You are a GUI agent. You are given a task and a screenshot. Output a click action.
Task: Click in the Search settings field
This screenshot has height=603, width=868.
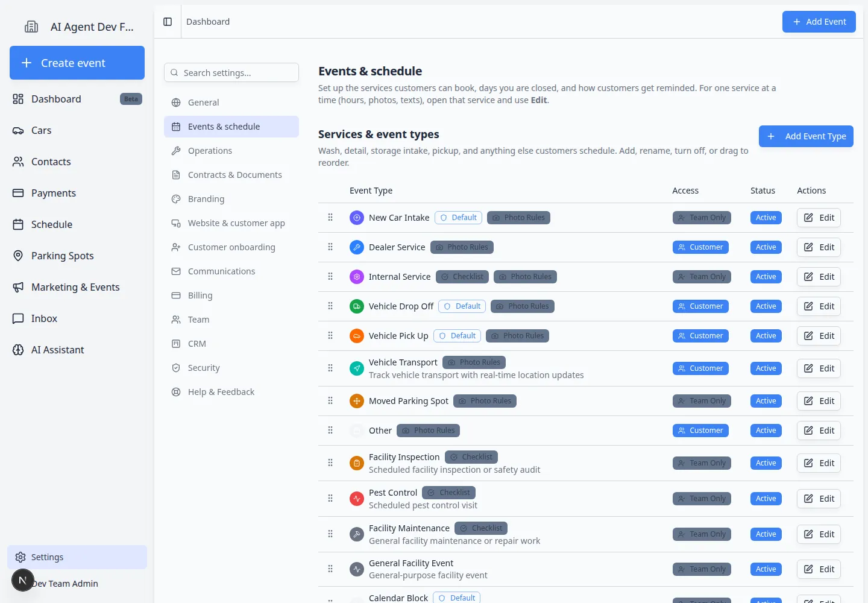(x=231, y=72)
